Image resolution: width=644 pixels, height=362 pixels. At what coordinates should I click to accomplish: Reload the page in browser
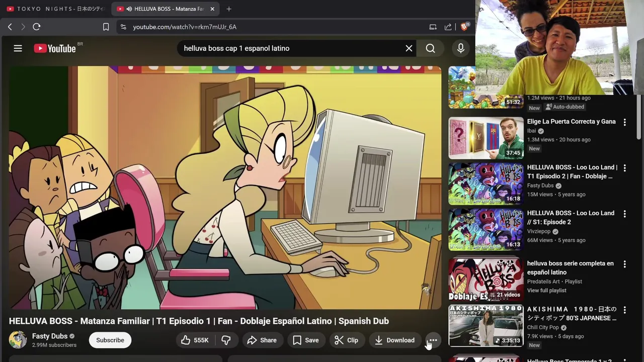(37, 27)
